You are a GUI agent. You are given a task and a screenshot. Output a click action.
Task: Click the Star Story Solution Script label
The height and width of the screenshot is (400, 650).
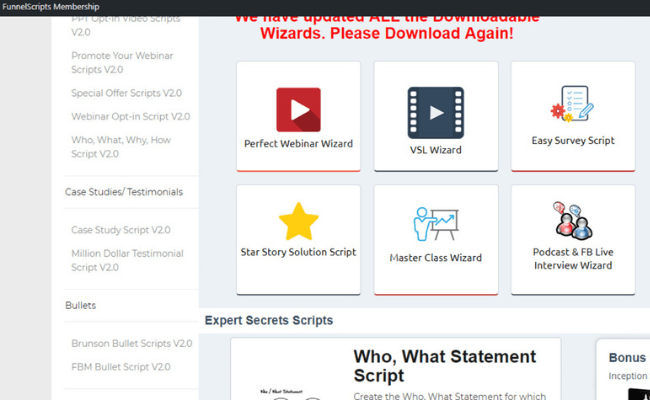(298, 252)
